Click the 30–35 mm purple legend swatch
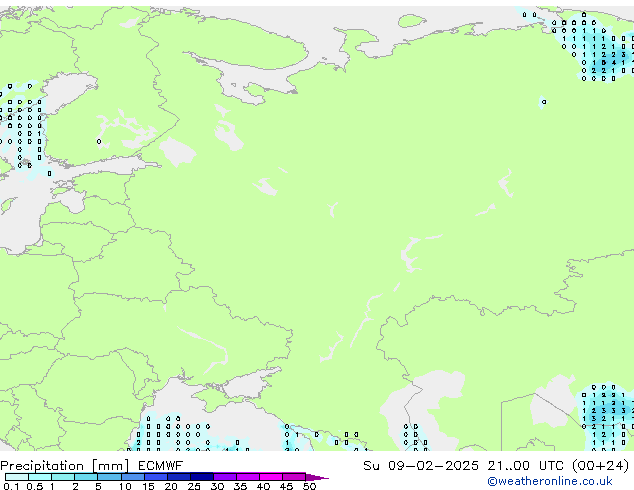Viewport: 634px width, 490px height. click(224, 477)
